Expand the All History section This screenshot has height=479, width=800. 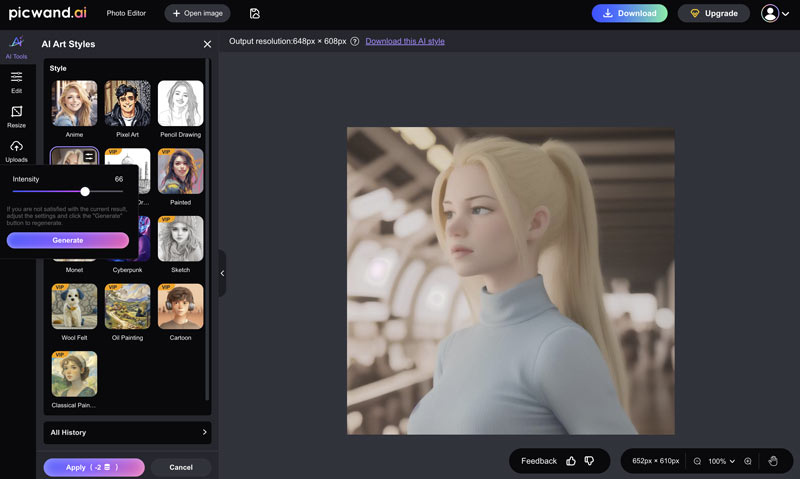128,433
